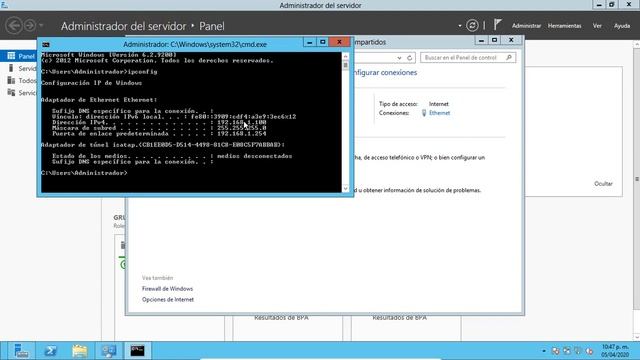Click the Panel dashboard icon in sidebar
The image size is (640, 360).
point(11,56)
